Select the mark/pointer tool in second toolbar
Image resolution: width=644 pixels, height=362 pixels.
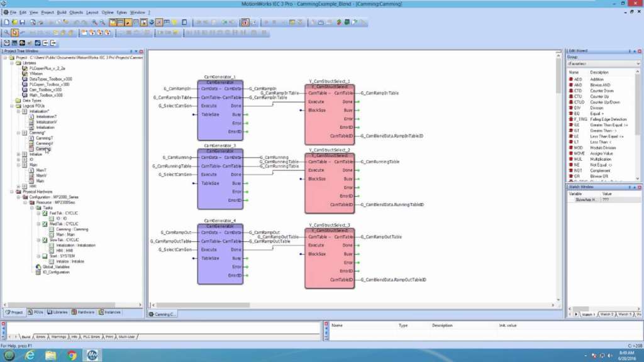pos(14,33)
